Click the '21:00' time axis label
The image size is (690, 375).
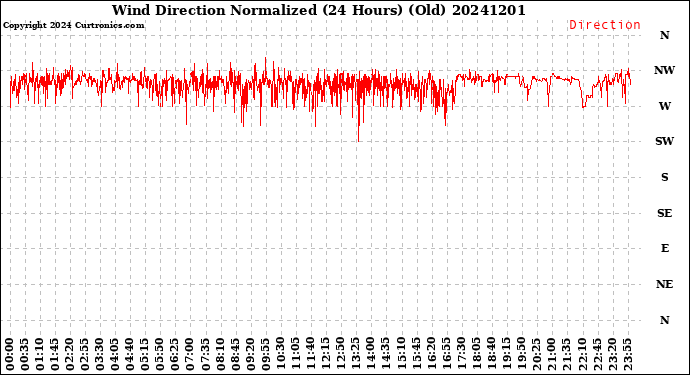click(x=551, y=354)
